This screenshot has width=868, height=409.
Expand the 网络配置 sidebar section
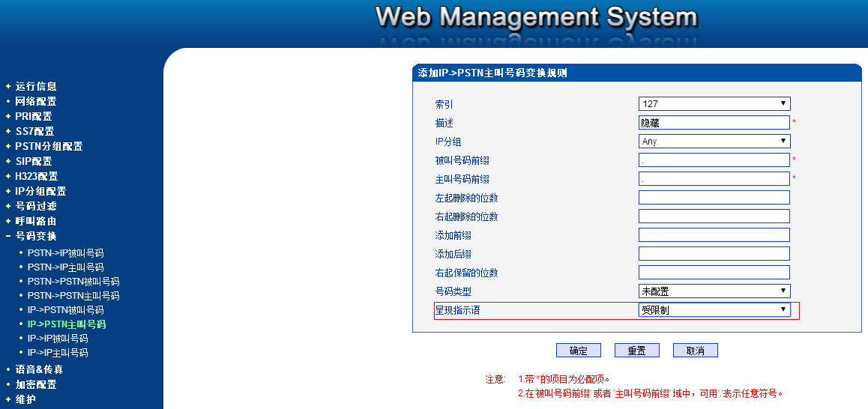click(35, 101)
